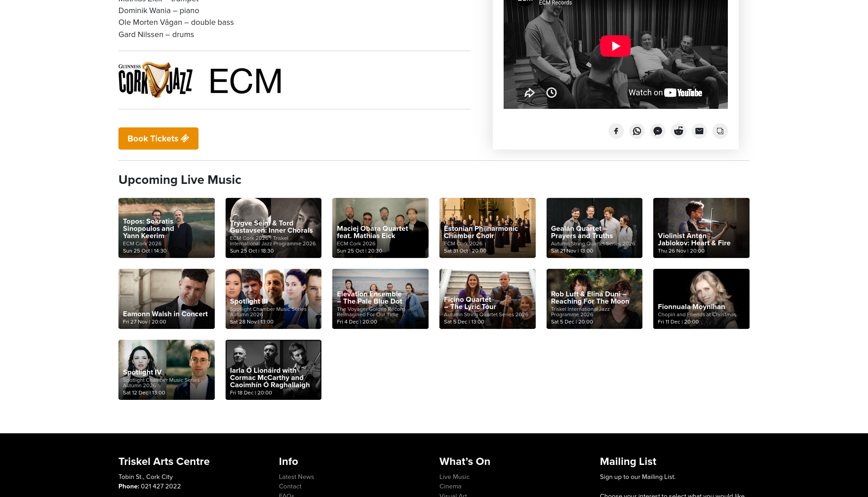Open the ECM logo
The width and height of the screenshot is (868, 497).
pos(245,81)
